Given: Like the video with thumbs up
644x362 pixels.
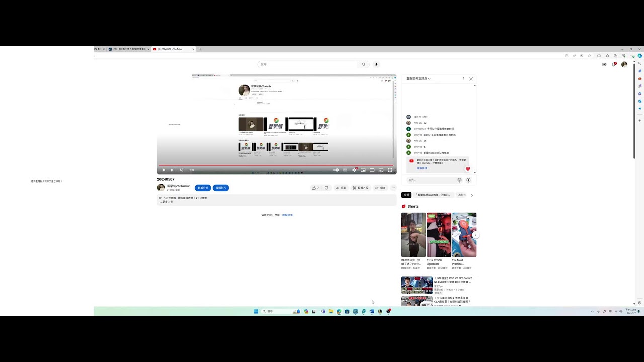Looking at the screenshot, I should click(x=315, y=188).
